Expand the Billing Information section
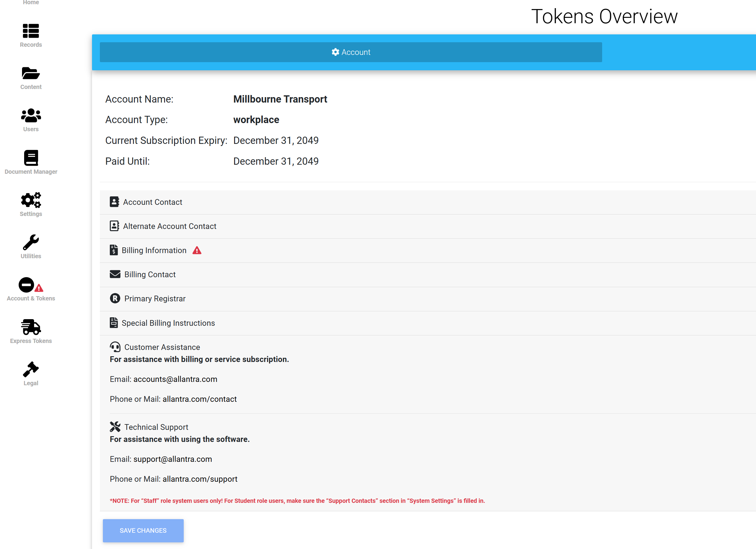This screenshot has width=756, height=549. tap(154, 250)
